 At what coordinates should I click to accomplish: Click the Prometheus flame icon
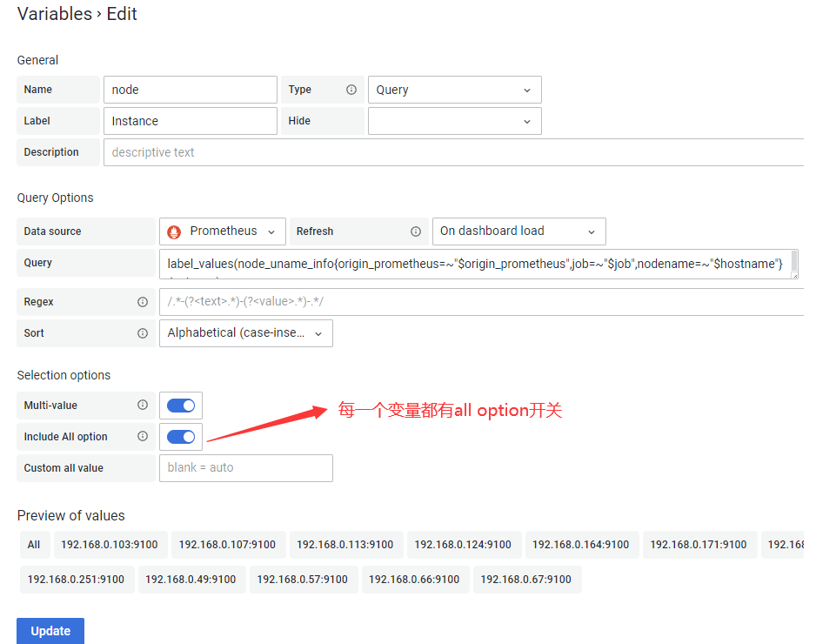pos(174,231)
